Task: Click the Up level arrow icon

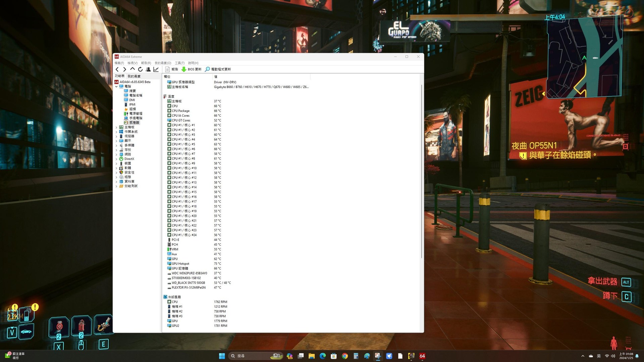Action: tap(132, 69)
